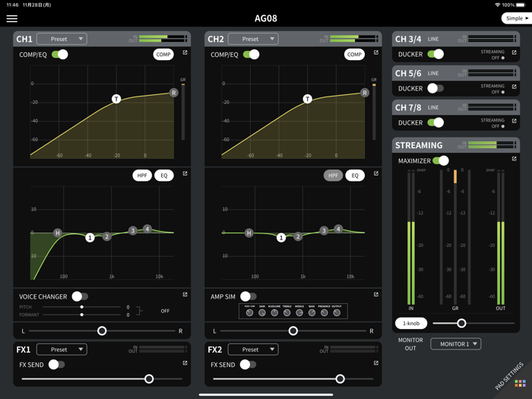Image resolution: width=532 pixels, height=399 pixels.
Task: Click CH2 EQ button
Action: (355, 176)
